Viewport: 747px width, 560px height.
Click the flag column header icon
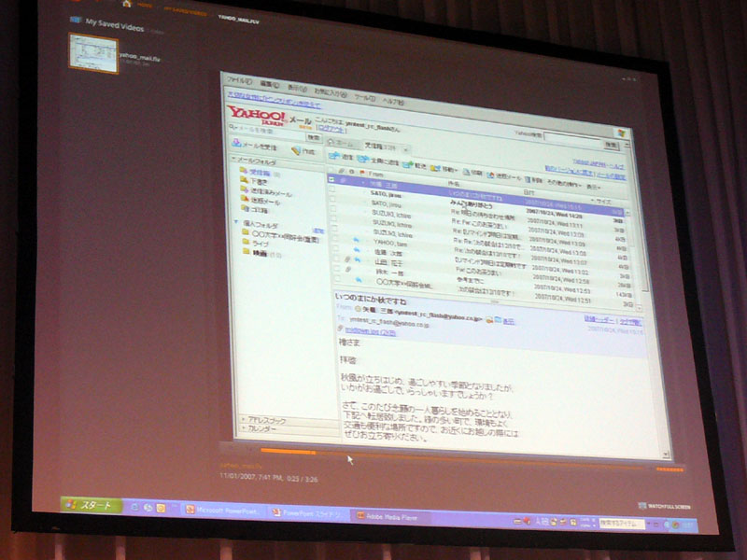point(362,173)
